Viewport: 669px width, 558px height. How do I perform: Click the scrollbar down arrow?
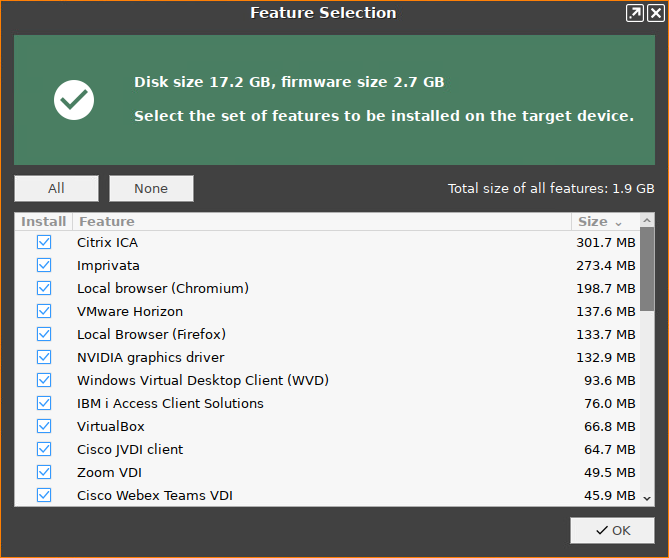point(647,497)
